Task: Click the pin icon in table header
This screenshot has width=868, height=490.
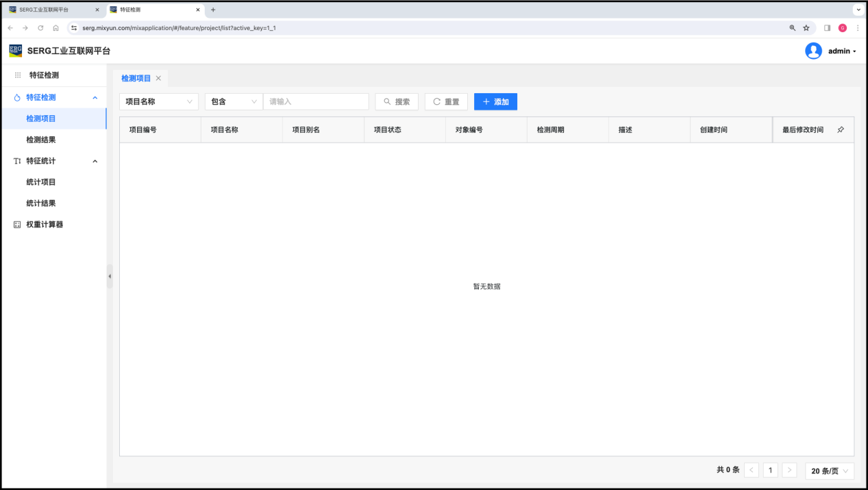Action: coord(841,130)
